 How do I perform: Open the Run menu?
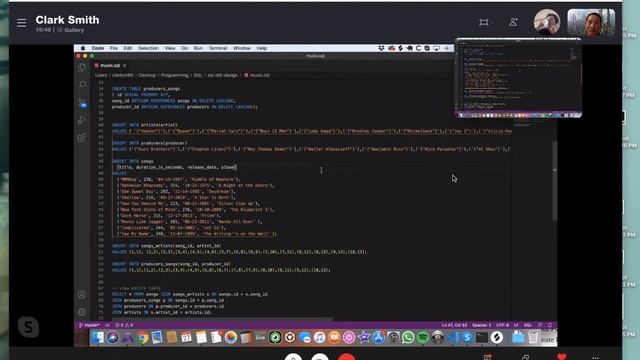(198, 48)
